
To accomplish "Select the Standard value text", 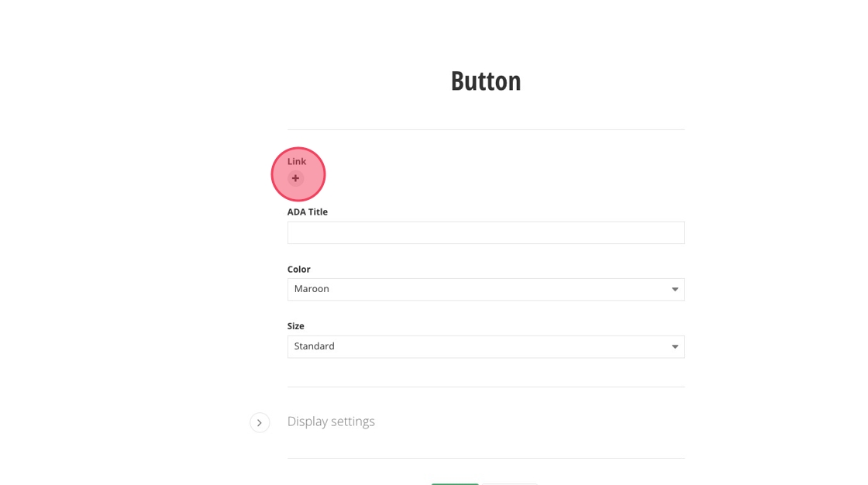I will pos(315,346).
